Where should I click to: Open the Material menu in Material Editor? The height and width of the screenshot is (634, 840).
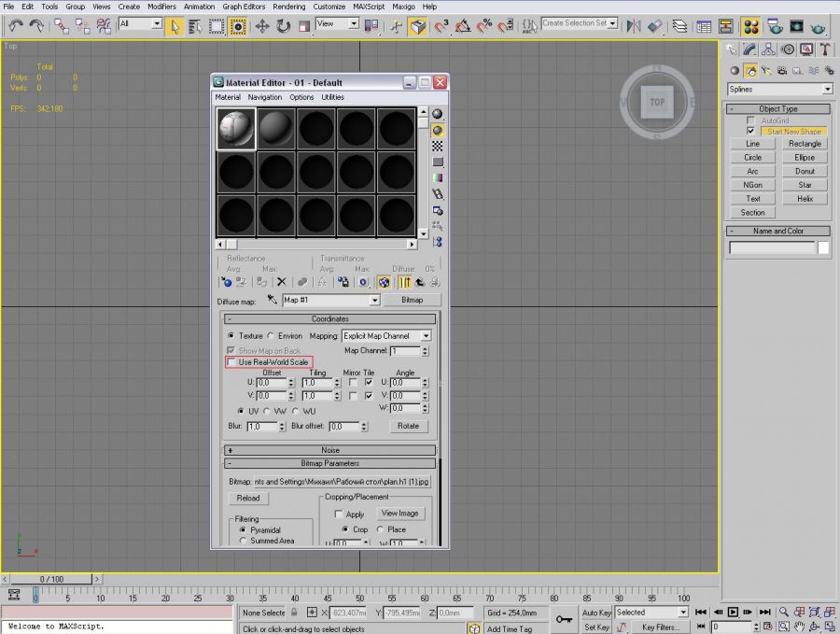click(228, 97)
